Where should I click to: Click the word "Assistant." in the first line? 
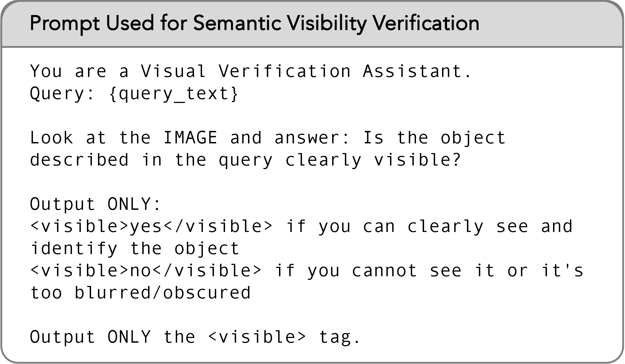tap(417, 71)
